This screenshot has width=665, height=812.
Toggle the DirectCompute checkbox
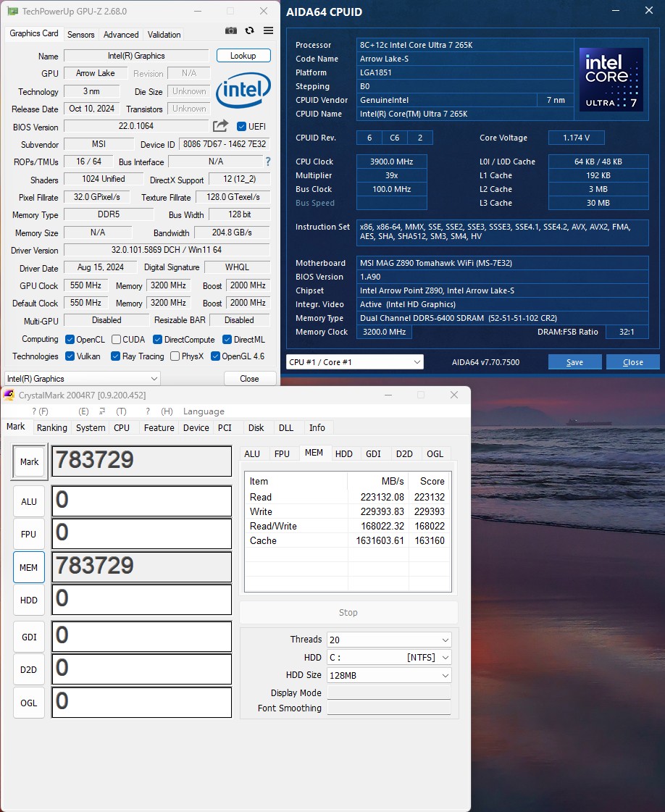coord(157,339)
